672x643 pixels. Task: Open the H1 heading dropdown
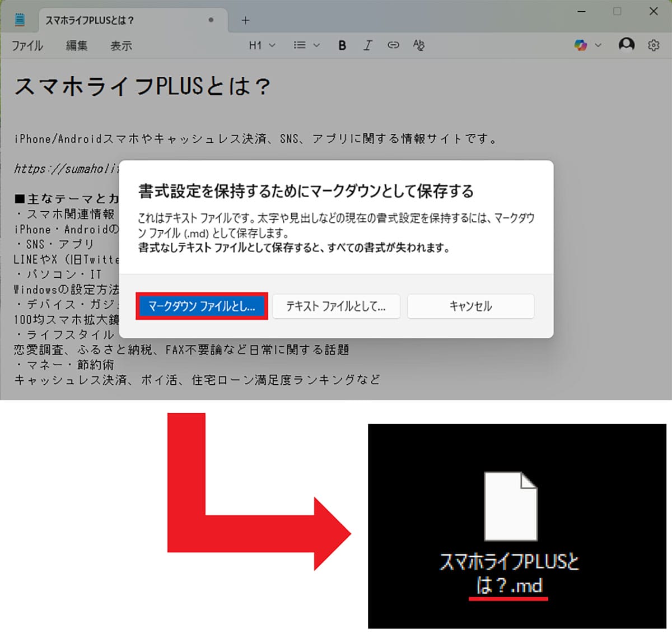(262, 45)
